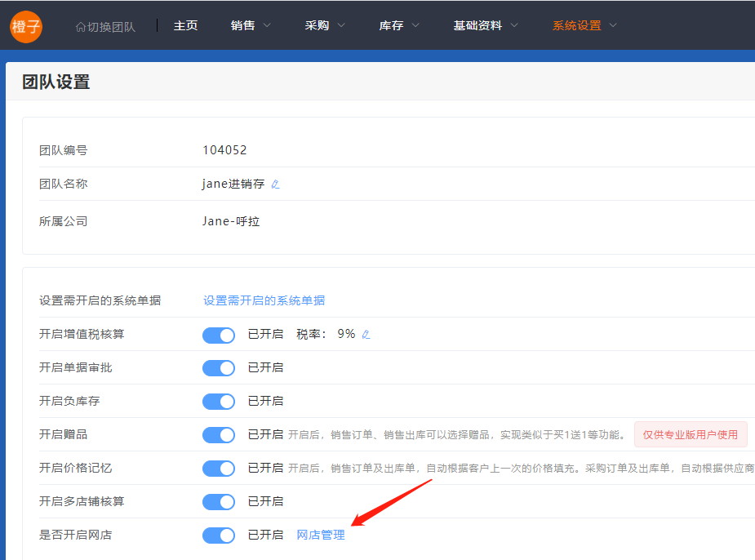Click the 仅供专业版用户使用 badge
Screen dimensions: 755x560
click(691, 435)
